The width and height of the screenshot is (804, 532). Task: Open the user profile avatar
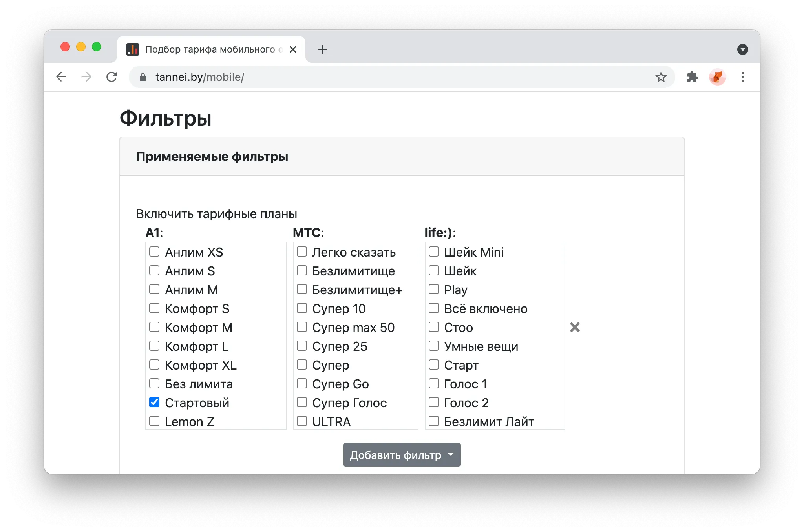pyautogui.click(x=718, y=77)
